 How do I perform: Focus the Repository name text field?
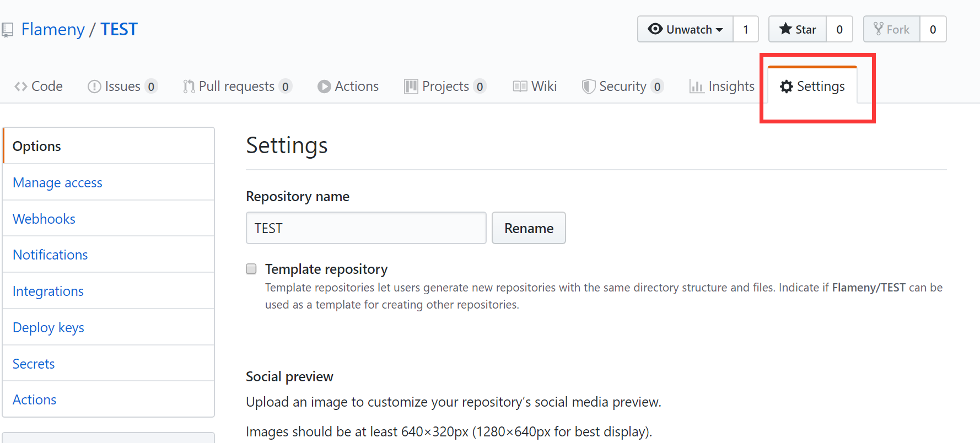(366, 228)
